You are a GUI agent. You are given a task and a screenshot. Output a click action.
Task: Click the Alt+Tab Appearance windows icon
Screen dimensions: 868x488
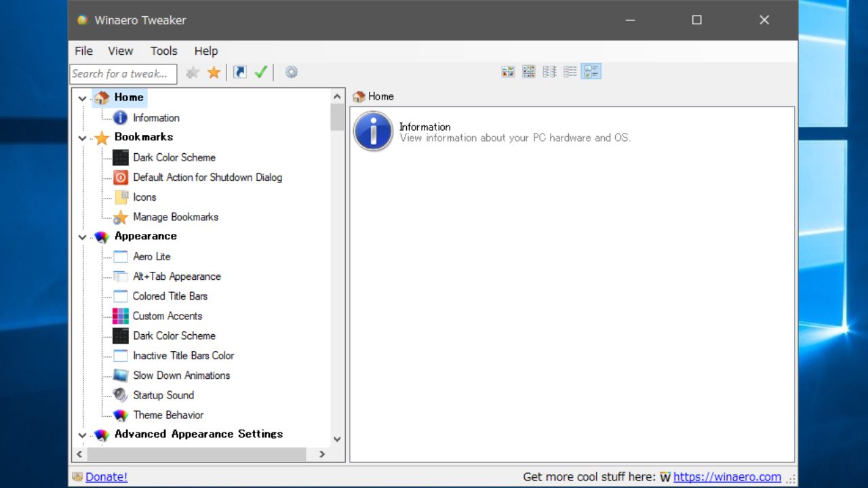pos(121,277)
